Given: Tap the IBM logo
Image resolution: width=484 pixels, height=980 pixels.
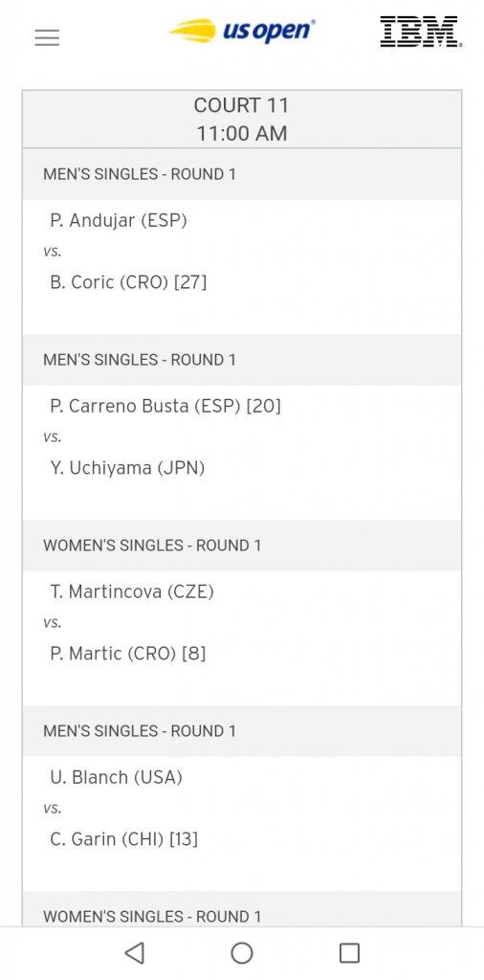Looking at the screenshot, I should pyautogui.click(x=422, y=32).
